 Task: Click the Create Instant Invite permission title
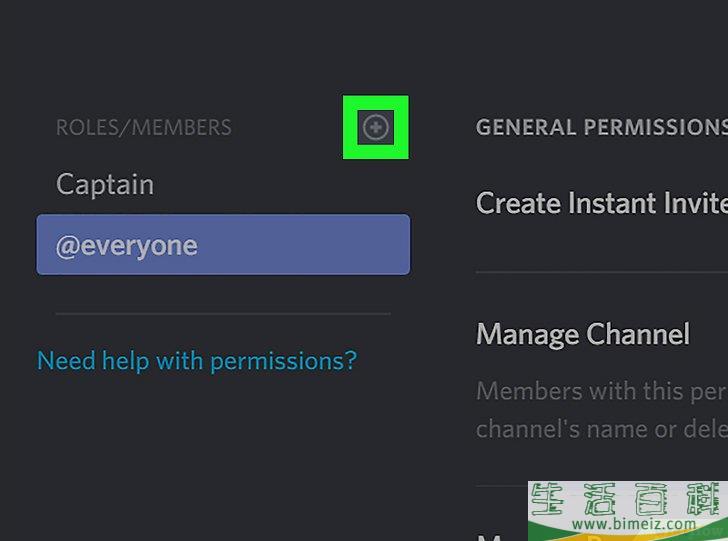click(601, 203)
